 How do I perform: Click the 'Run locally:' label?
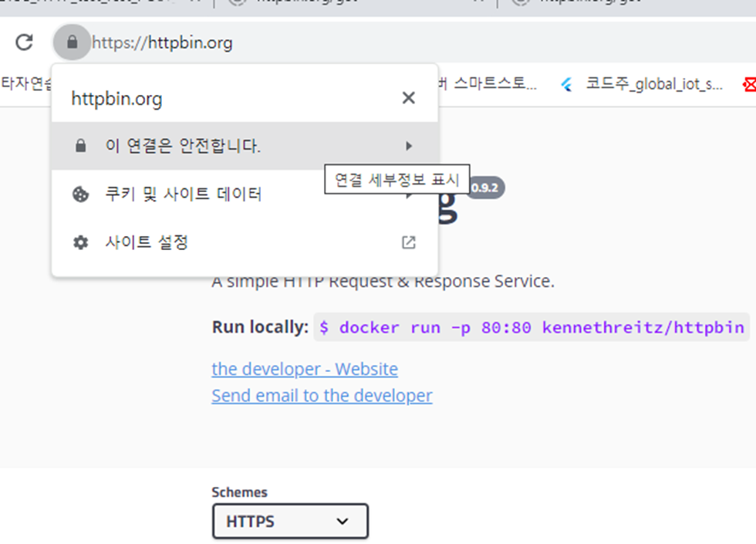(x=261, y=327)
